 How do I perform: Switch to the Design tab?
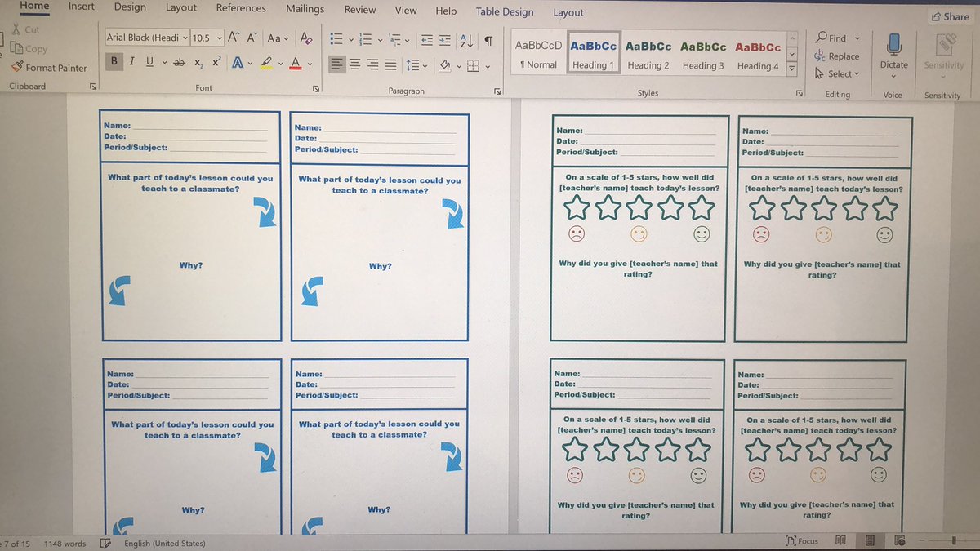point(130,7)
